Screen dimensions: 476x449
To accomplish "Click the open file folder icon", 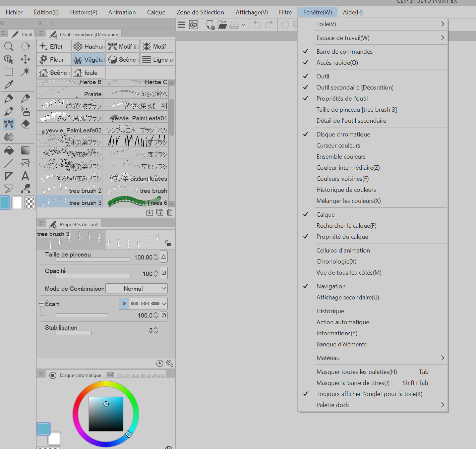I will pyautogui.click(x=222, y=25).
